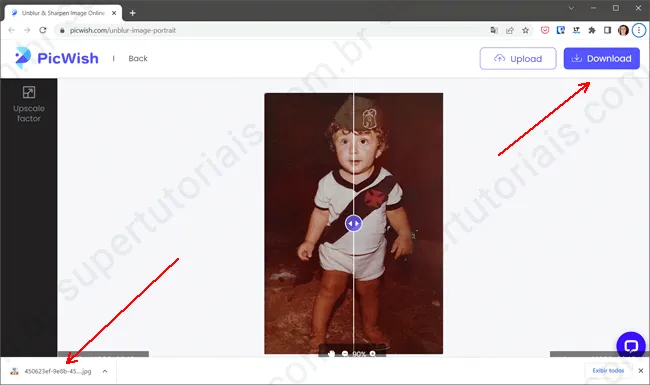Go back using the Back link
The height and width of the screenshot is (385, 650).
[138, 58]
